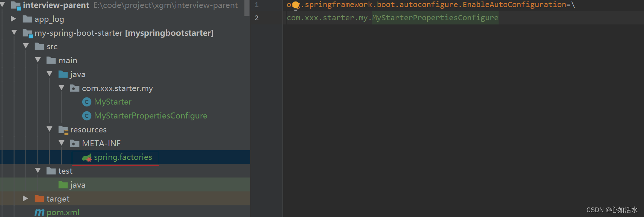The height and width of the screenshot is (217, 644).
Task: Open MyStarterPropertiesConfigure in the tree
Action: click(151, 116)
